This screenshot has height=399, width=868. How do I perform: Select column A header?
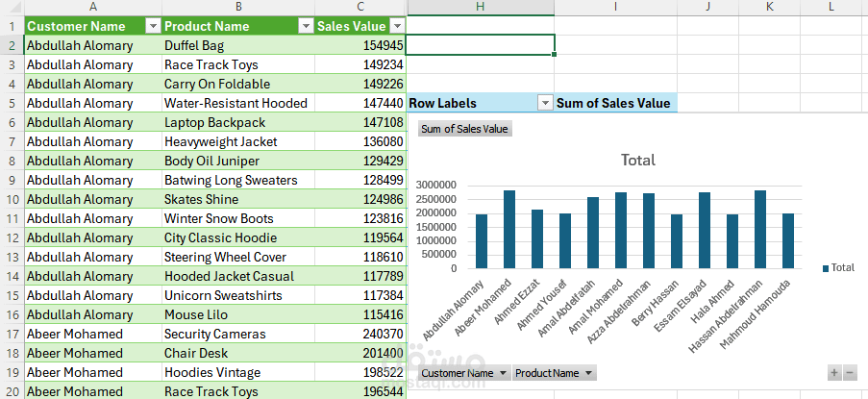pyautogui.click(x=93, y=7)
